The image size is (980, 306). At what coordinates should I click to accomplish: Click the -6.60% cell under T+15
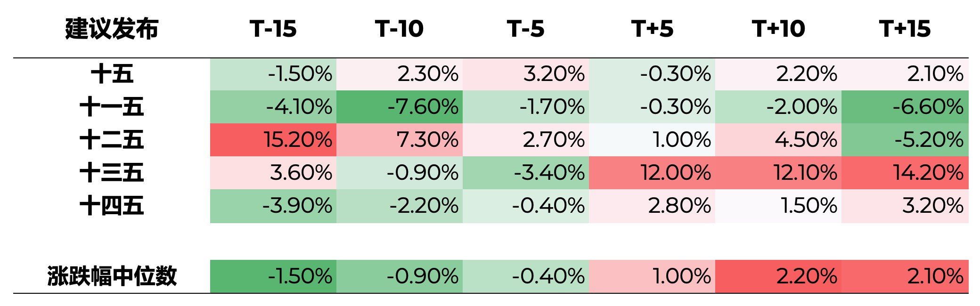pyautogui.click(x=905, y=107)
